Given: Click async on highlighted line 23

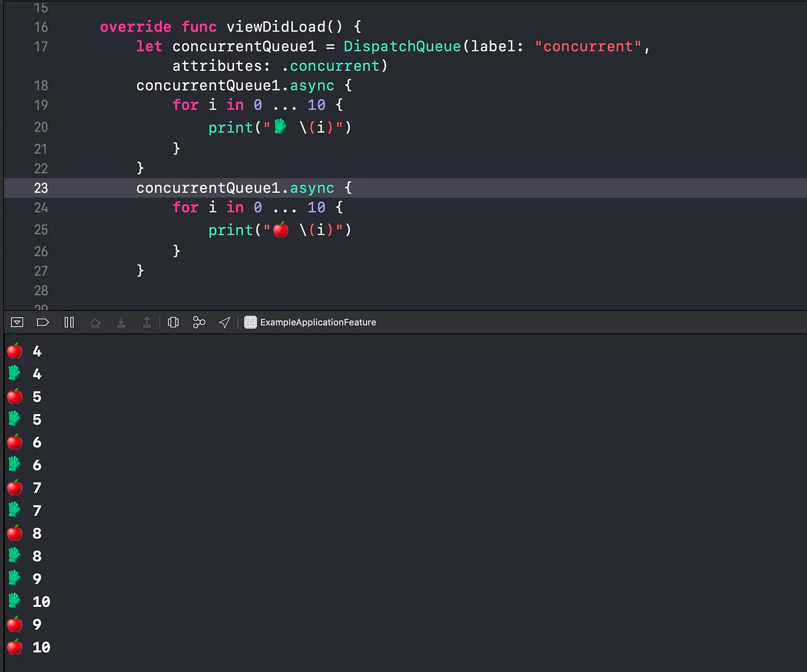Looking at the screenshot, I should [312, 188].
